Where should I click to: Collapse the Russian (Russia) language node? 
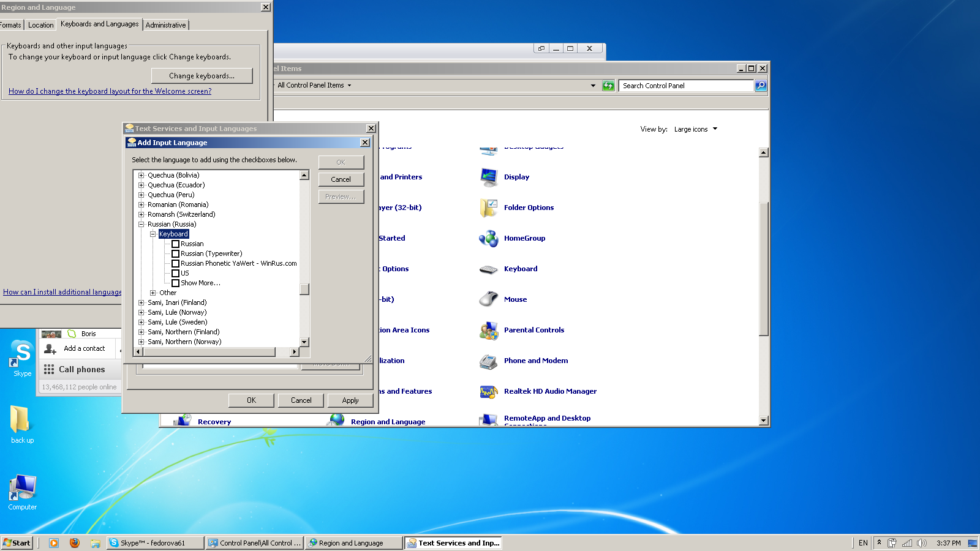pyautogui.click(x=141, y=224)
